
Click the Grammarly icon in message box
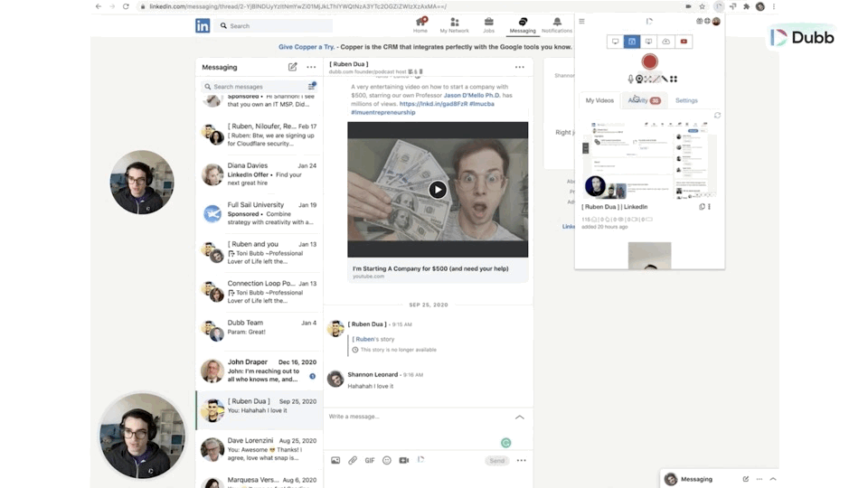click(x=505, y=443)
